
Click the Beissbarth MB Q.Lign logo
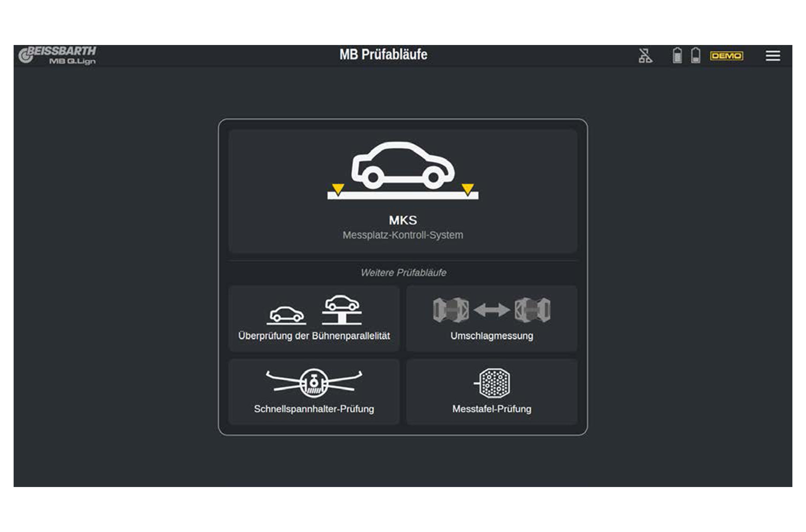58,55
